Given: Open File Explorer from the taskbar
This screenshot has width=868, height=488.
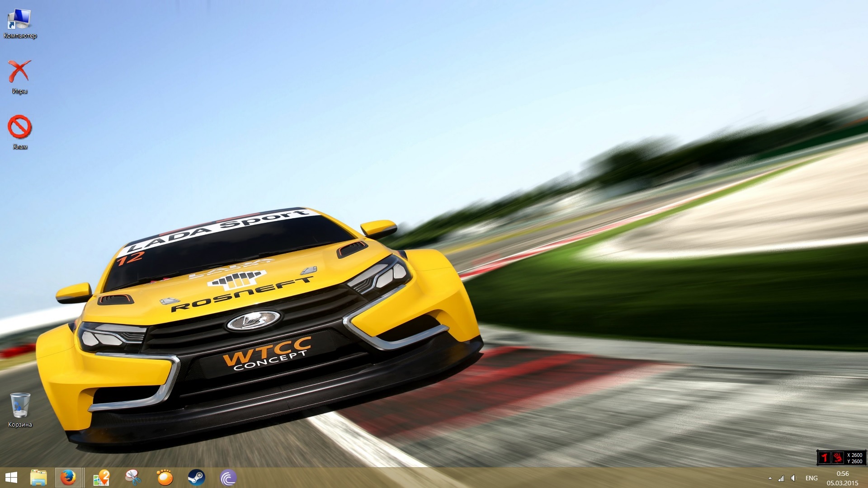Looking at the screenshot, I should [x=38, y=478].
